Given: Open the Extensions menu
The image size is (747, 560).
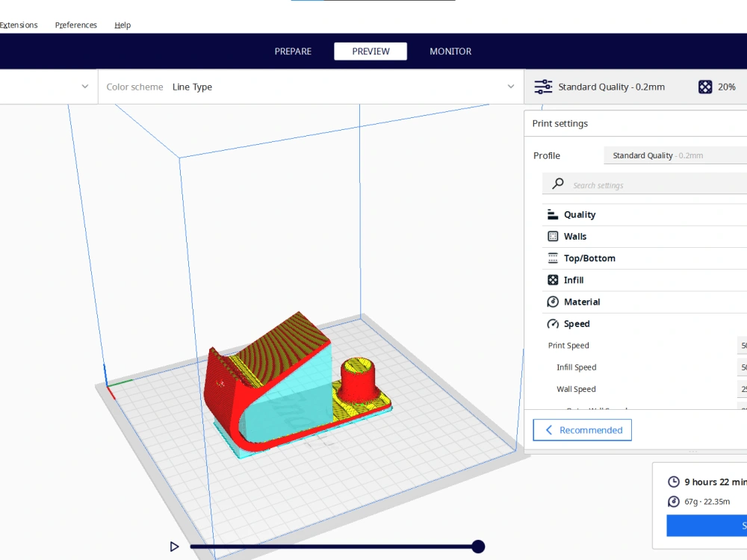Looking at the screenshot, I should 19,25.
